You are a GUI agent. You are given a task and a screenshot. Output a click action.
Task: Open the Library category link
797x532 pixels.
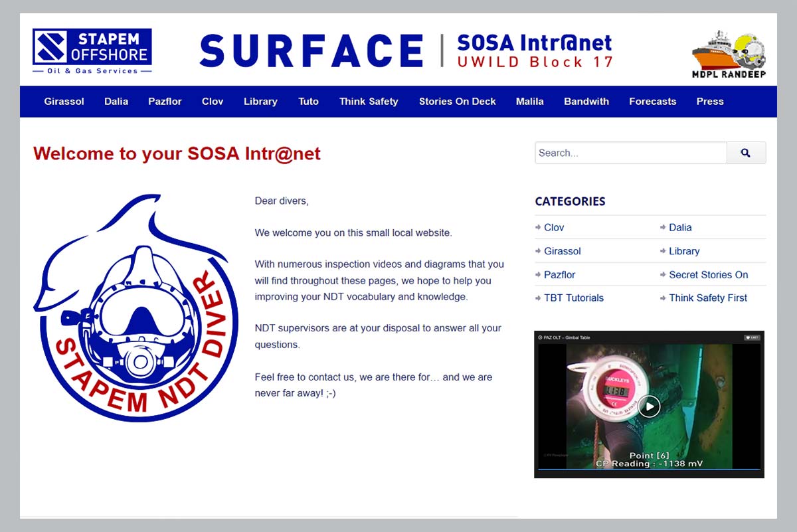pyautogui.click(x=684, y=251)
